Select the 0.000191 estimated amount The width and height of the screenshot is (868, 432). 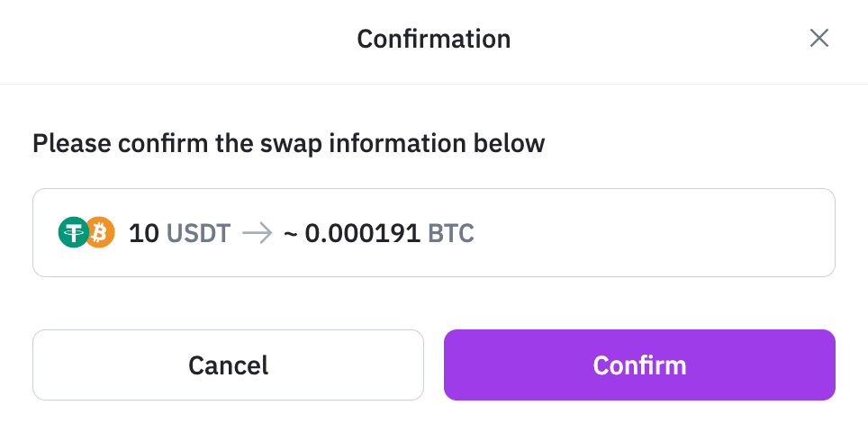click(x=363, y=233)
